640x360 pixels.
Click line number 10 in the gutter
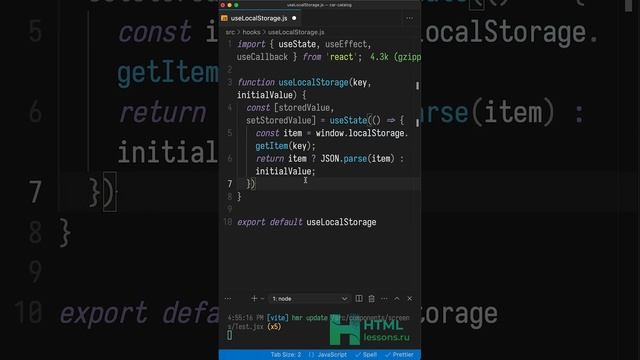point(228,222)
